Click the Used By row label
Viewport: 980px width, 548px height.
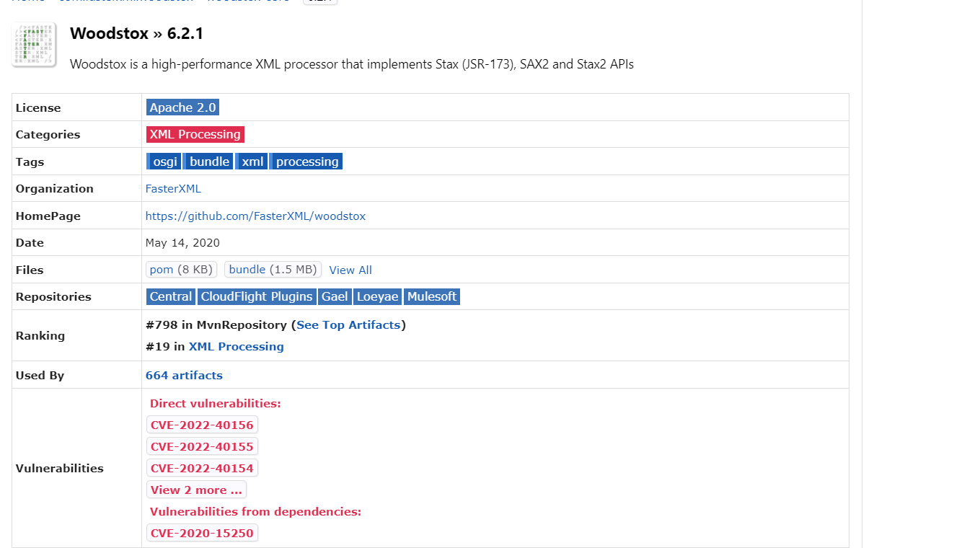tap(40, 376)
